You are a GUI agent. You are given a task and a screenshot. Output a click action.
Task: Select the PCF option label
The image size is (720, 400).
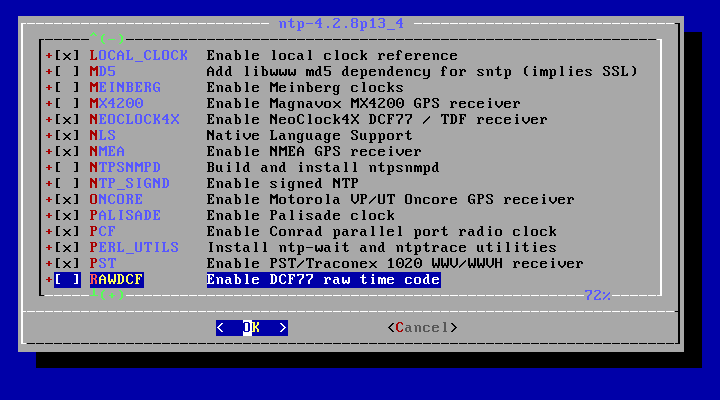click(x=103, y=231)
